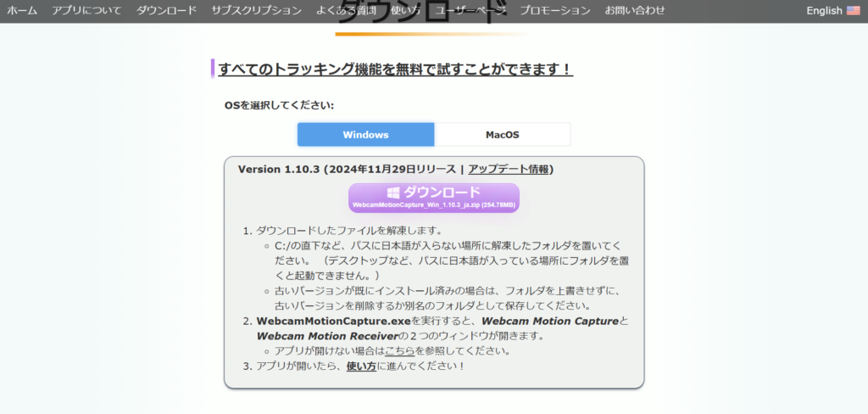This screenshot has height=414, width=868.
Task: Open the ホーム navigation item
Action: tap(22, 10)
